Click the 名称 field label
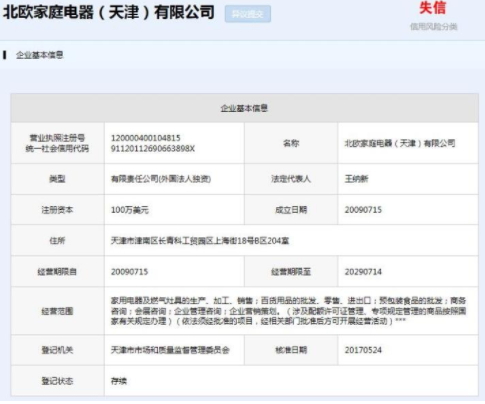This screenshot has width=485, height=404. [291, 143]
